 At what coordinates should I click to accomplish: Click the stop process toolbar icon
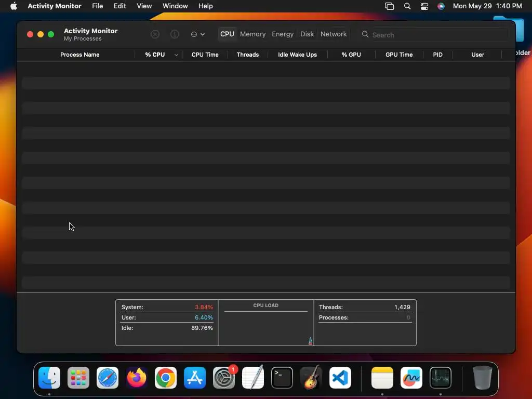(x=155, y=34)
